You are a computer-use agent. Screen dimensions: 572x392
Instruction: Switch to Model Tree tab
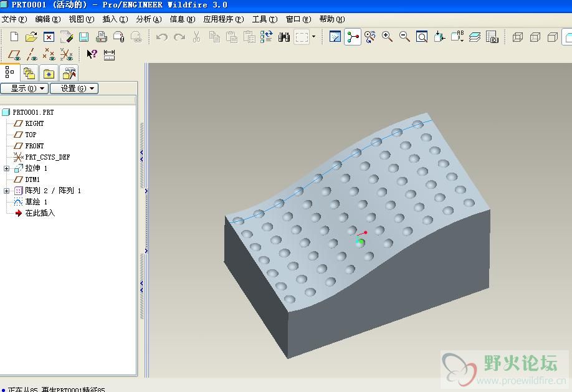10,72
